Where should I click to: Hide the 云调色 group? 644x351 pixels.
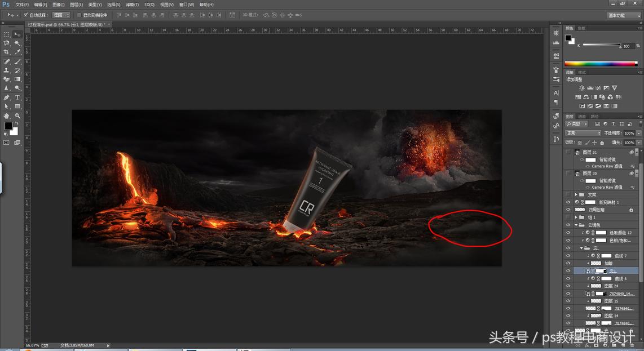568,225
